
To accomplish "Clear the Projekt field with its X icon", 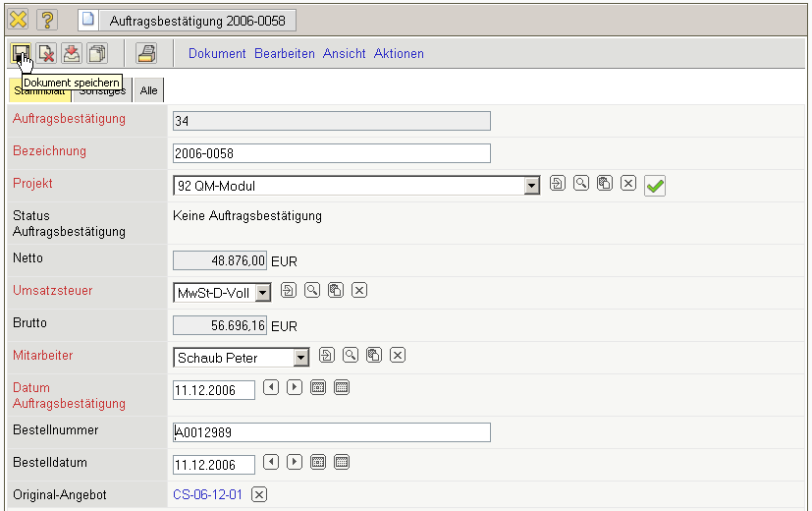I will click(x=628, y=184).
